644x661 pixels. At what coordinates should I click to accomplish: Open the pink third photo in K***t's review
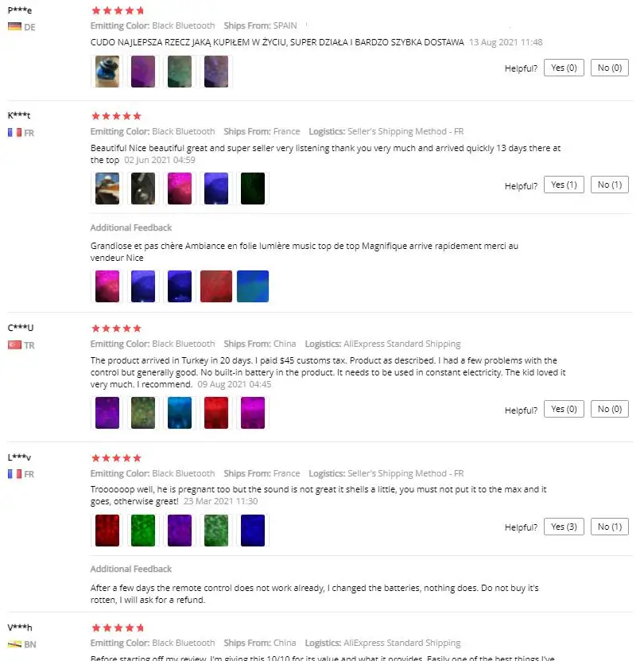(180, 189)
